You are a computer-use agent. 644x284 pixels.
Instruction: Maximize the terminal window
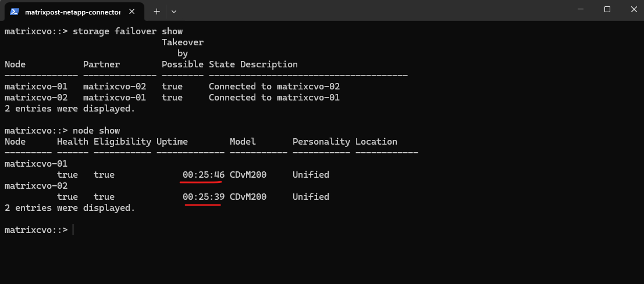tap(607, 9)
